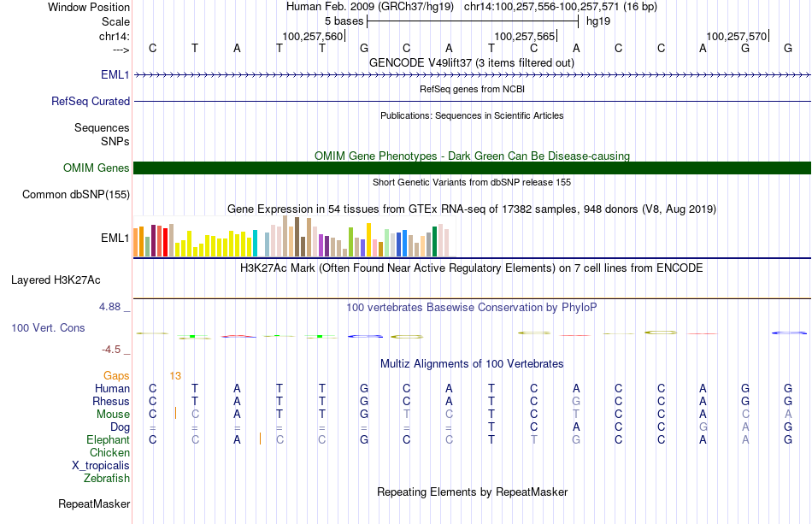Click the Sequences track label
The height and width of the screenshot is (524, 812).
tap(102, 128)
